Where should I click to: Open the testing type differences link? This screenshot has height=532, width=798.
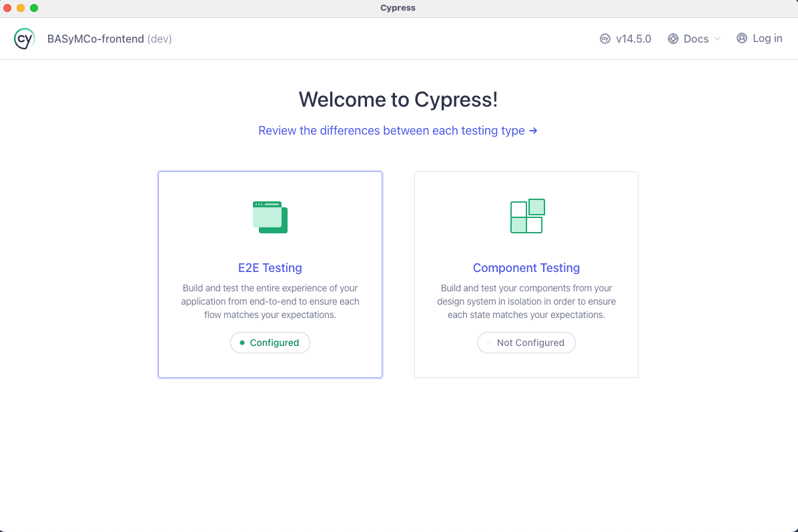point(398,131)
